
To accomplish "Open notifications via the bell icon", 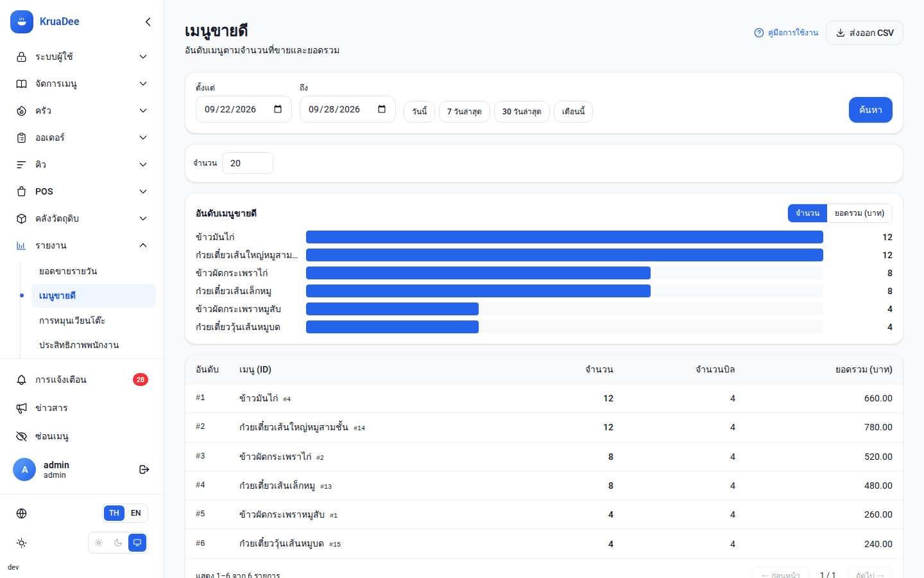I will pos(21,380).
